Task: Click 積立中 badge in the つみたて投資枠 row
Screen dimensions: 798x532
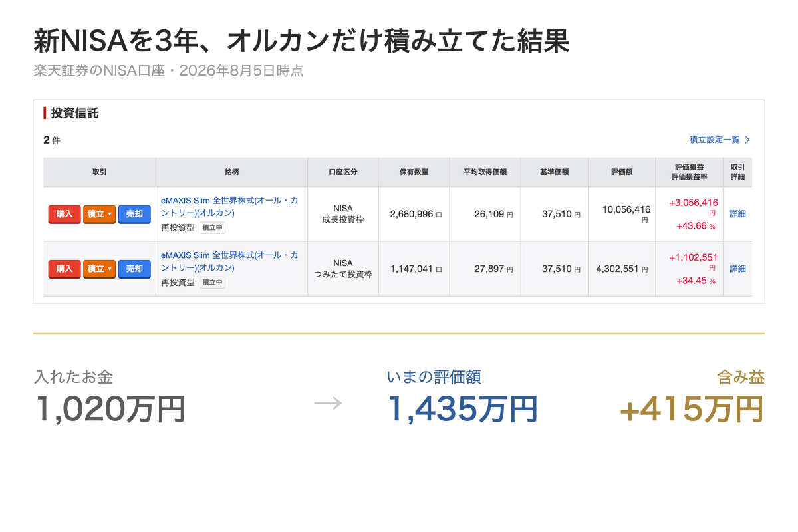Action: pyautogui.click(x=212, y=283)
